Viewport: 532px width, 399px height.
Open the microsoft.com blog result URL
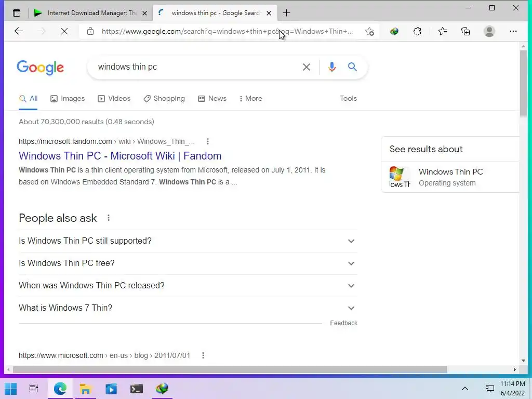(x=104, y=355)
